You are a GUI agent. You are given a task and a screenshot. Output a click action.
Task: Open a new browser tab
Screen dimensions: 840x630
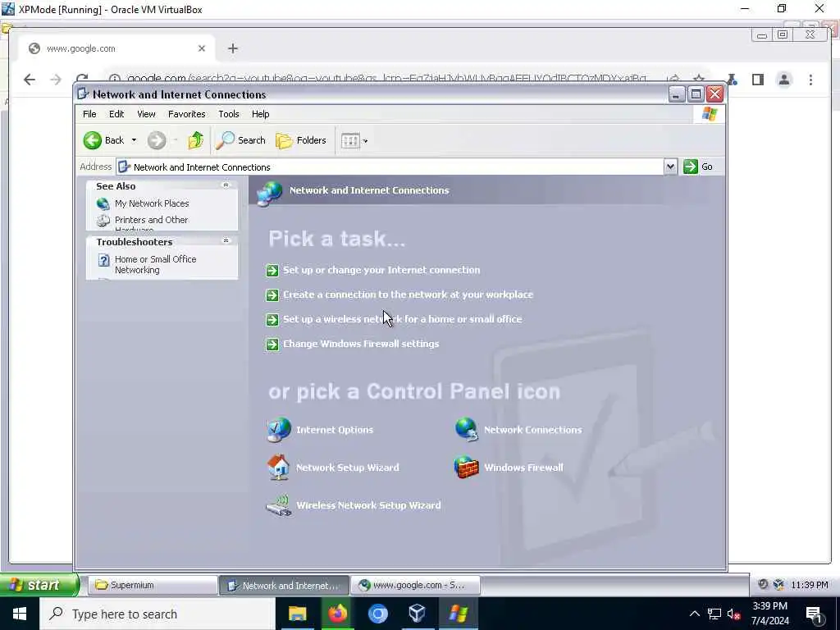(232, 48)
